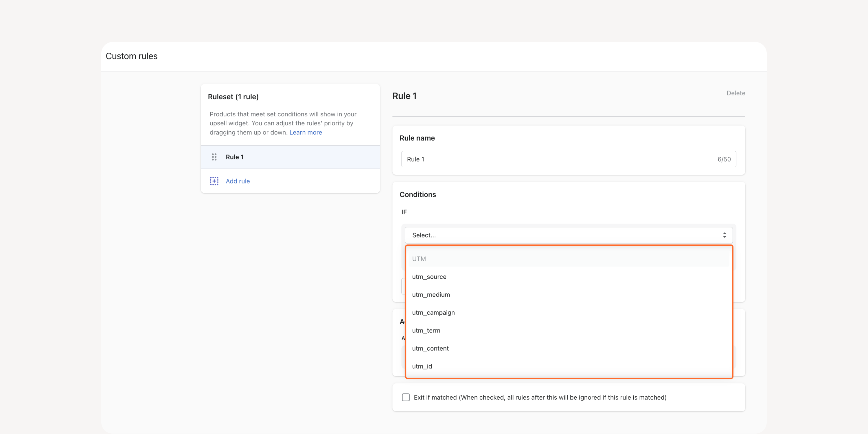Pick the utm_campaign option
Image resolution: width=868 pixels, height=434 pixels.
tap(569, 312)
